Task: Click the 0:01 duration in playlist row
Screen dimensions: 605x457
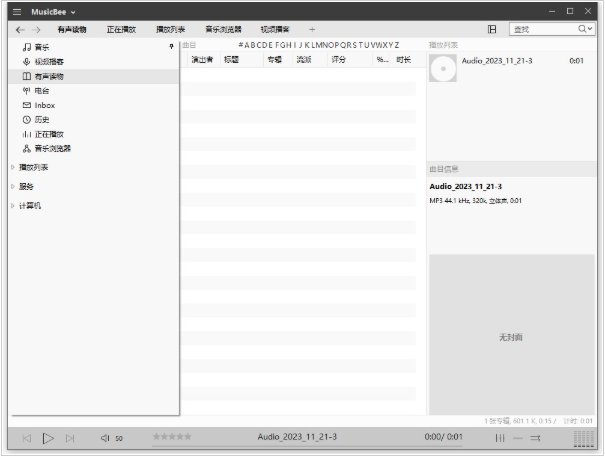Action: (576, 61)
